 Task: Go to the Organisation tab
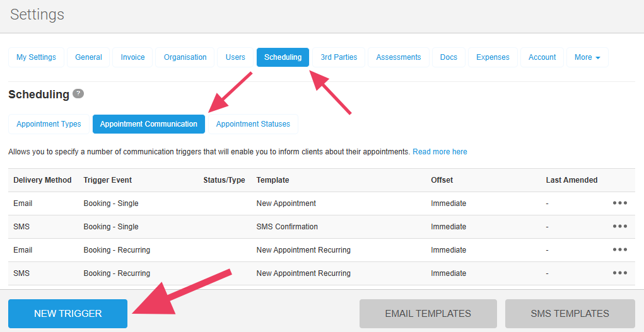coord(185,57)
